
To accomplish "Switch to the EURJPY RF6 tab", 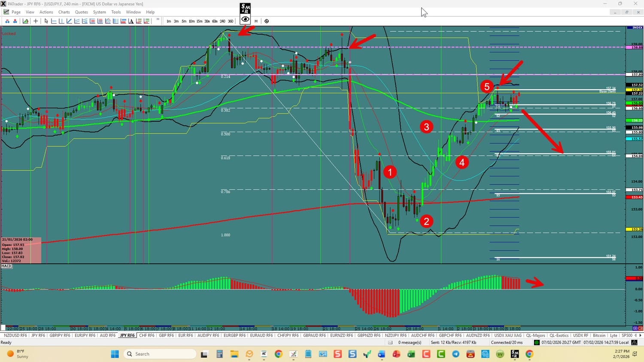I will point(85,335).
